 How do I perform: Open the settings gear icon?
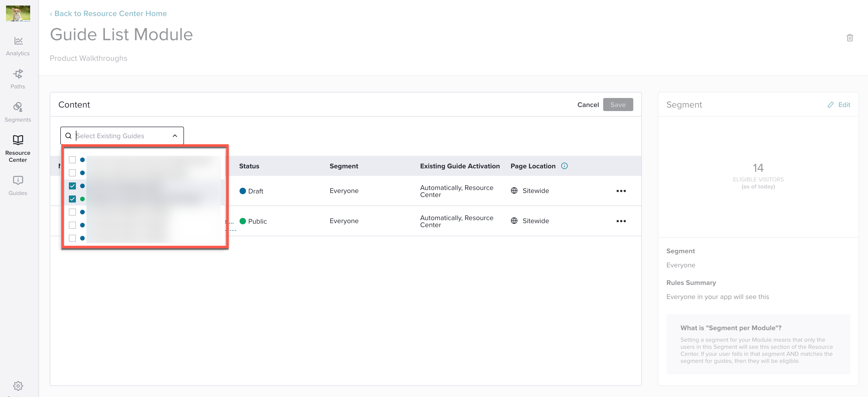click(x=18, y=385)
